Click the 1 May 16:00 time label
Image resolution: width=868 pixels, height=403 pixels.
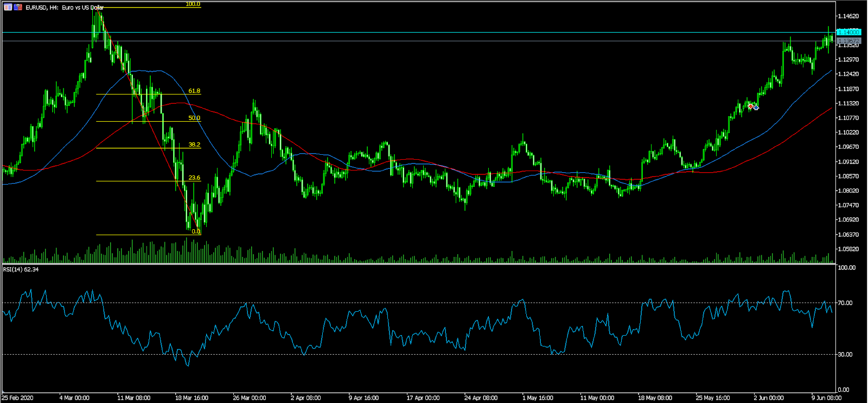[538, 398]
